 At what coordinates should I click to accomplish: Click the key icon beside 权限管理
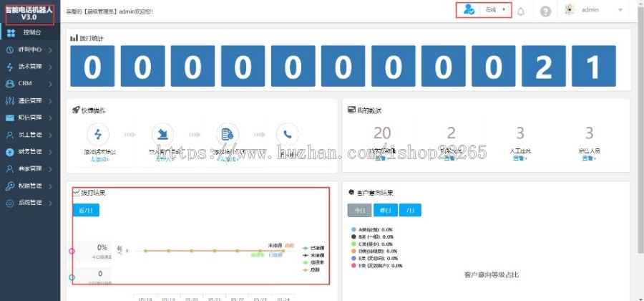10,186
